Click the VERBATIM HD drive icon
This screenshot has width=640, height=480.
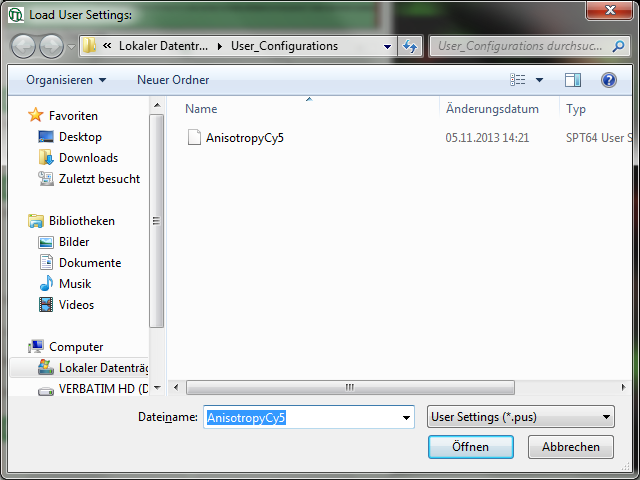(46, 391)
